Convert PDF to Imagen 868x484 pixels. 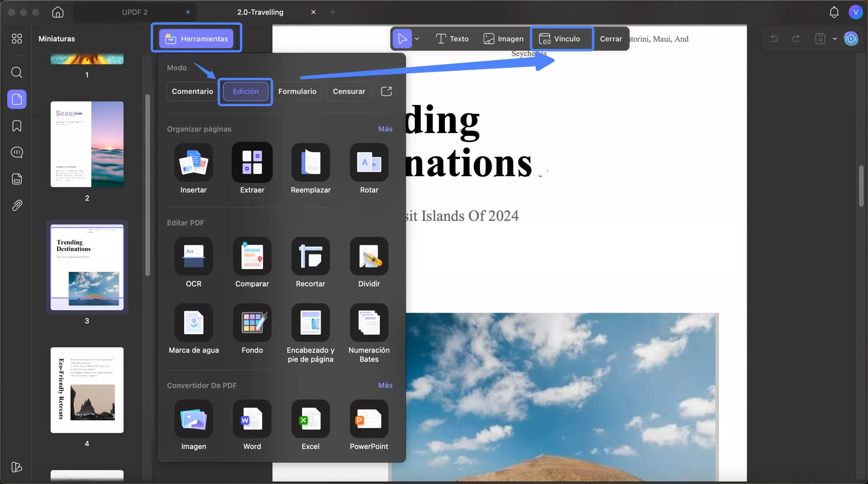(194, 425)
